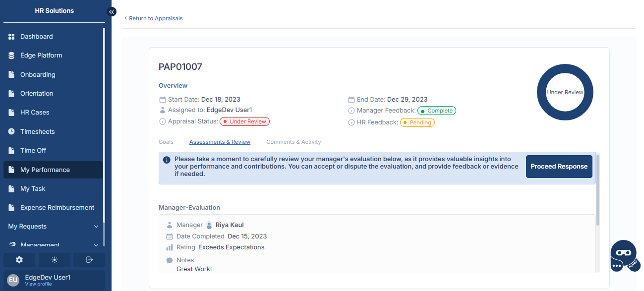The width and height of the screenshot is (644, 291).
Task: Click the Start Date calendar icon
Action: point(162,100)
